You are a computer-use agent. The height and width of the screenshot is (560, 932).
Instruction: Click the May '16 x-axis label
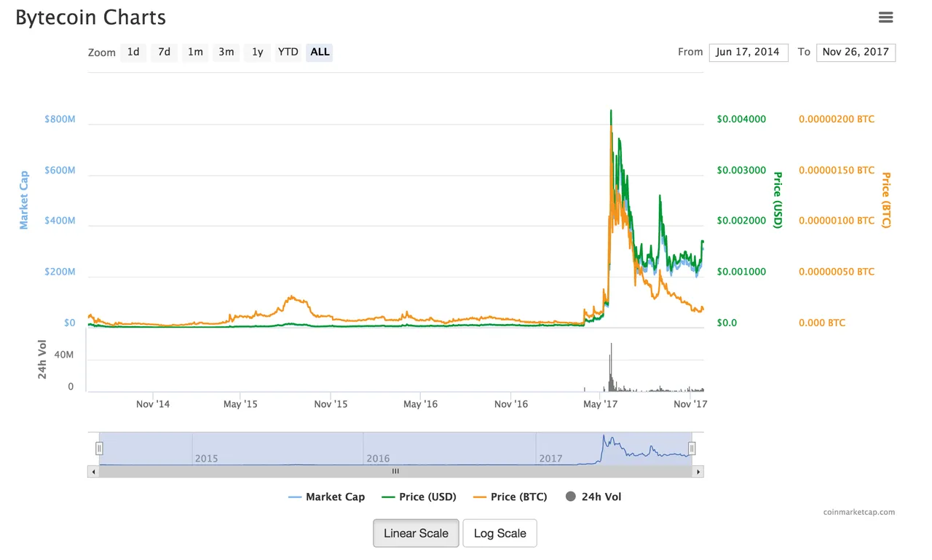[x=420, y=403]
